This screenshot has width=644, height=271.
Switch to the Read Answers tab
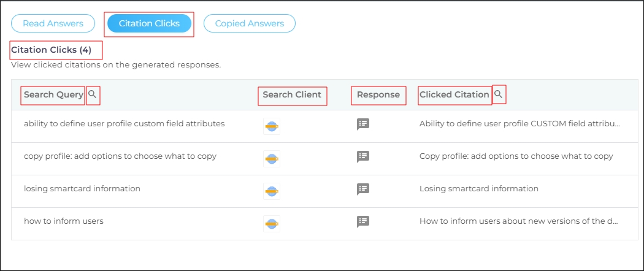pos(53,23)
